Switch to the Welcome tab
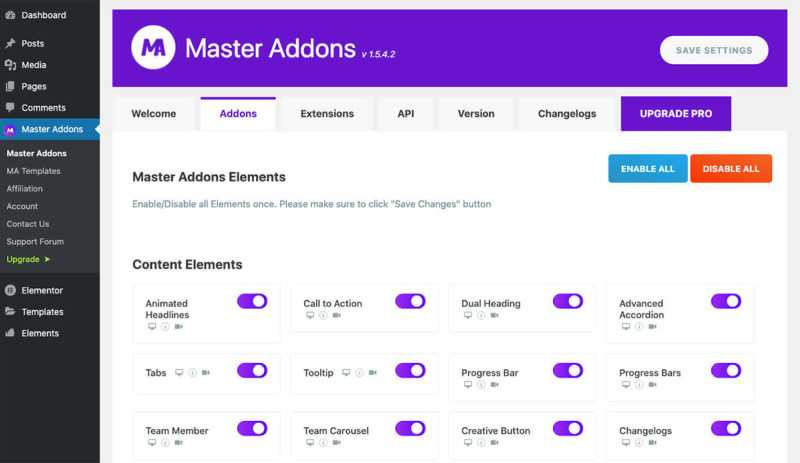This screenshot has width=800, height=463. click(154, 114)
